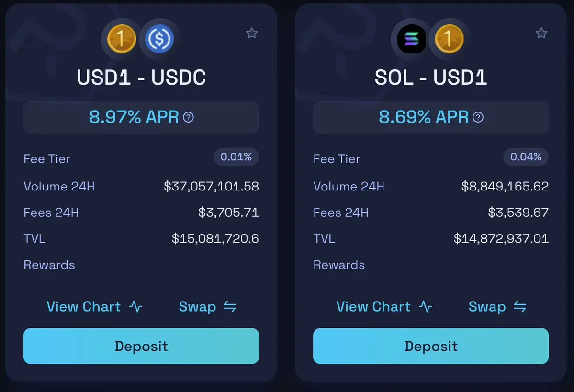Favorite the USD1 - USDC pool star

click(x=251, y=34)
